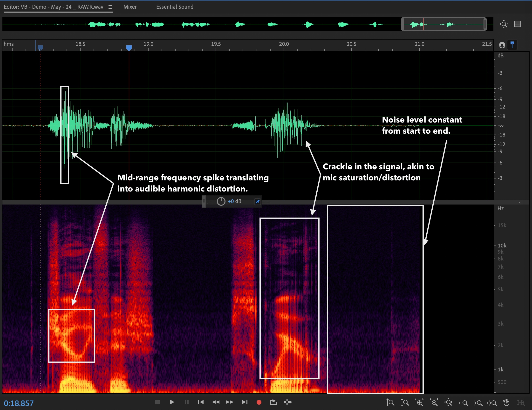Click the Zoom Out Amplitude icon
Image resolution: width=532 pixels, height=410 pixels.
tap(405, 402)
